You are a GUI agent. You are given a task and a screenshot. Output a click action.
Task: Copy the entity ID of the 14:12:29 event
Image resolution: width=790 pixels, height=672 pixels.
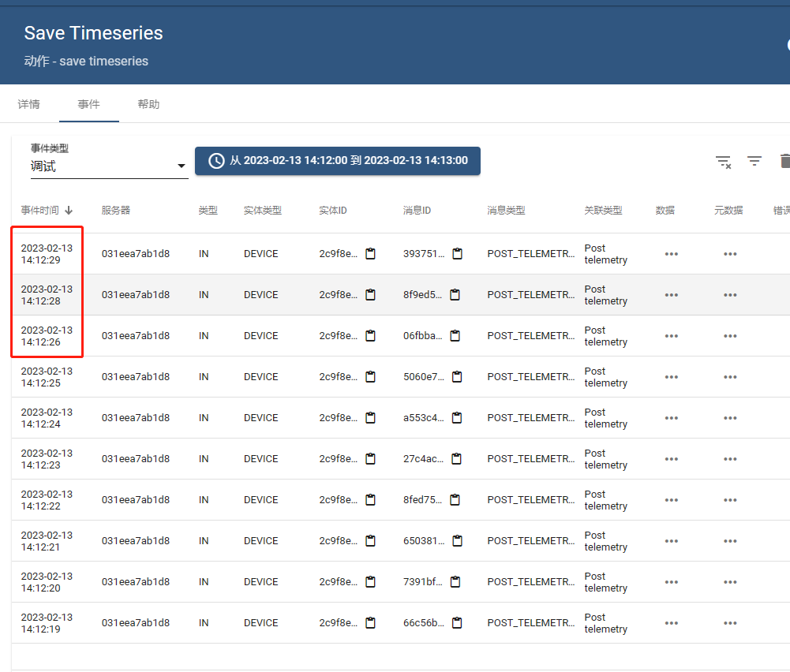coord(371,253)
